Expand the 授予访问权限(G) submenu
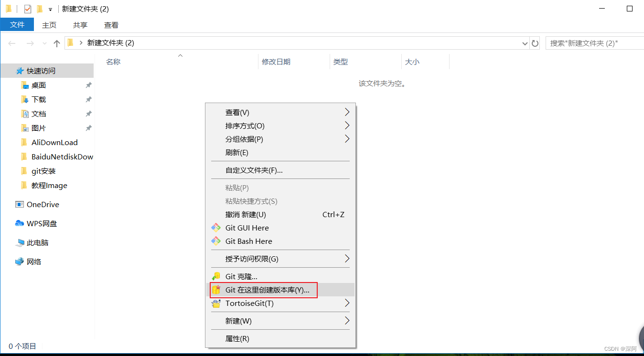 pos(347,259)
